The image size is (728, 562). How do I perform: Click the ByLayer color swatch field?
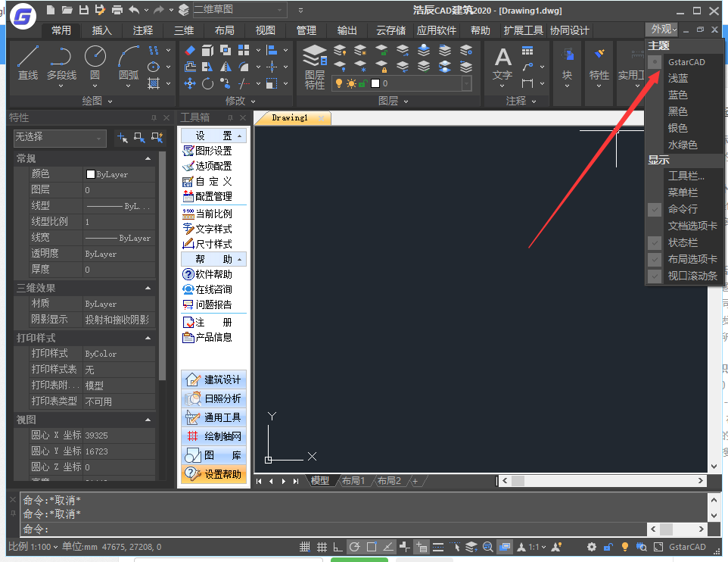pos(118,174)
